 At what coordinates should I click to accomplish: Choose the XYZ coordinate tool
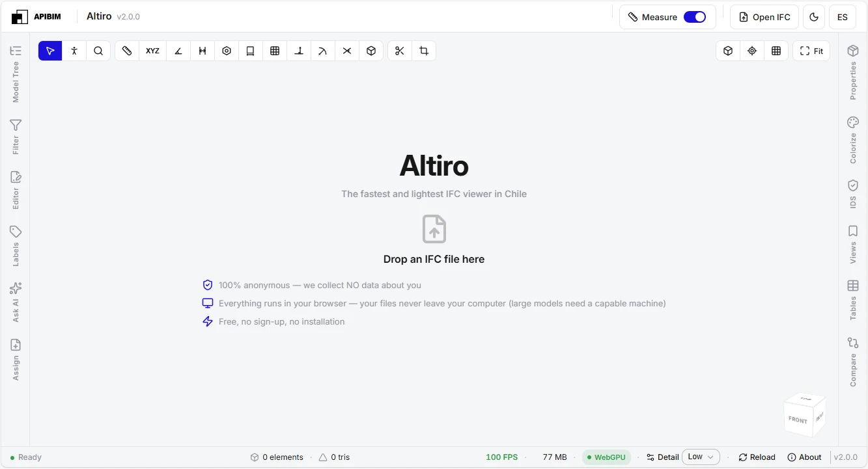[152, 51]
